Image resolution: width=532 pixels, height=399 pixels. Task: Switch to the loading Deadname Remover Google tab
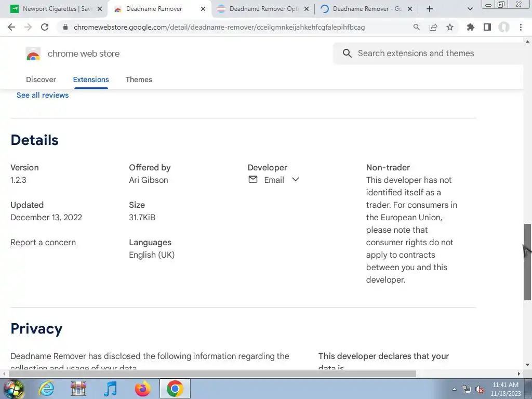click(x=366, y=9)
